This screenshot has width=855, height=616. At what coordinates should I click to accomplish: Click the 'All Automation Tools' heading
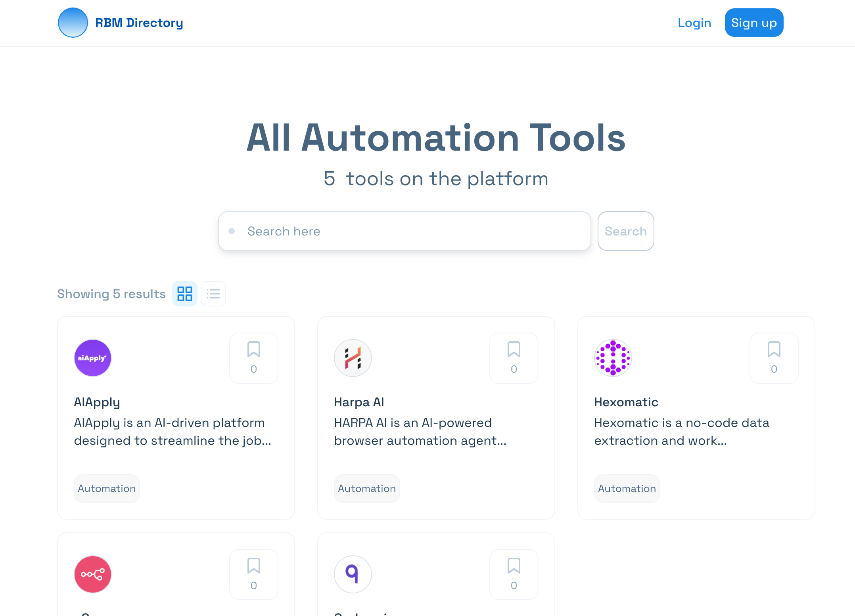[x=436, y=138]
